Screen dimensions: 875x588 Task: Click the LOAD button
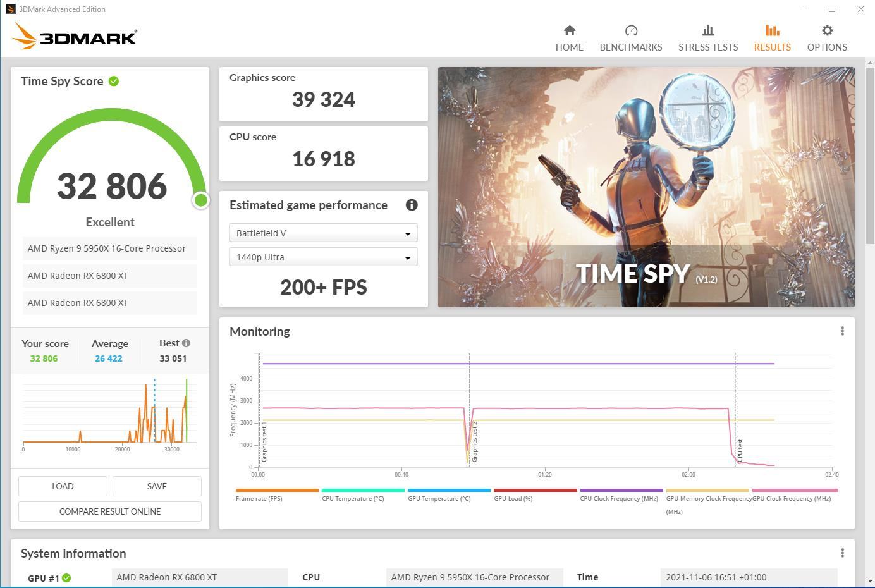point(63,486)
